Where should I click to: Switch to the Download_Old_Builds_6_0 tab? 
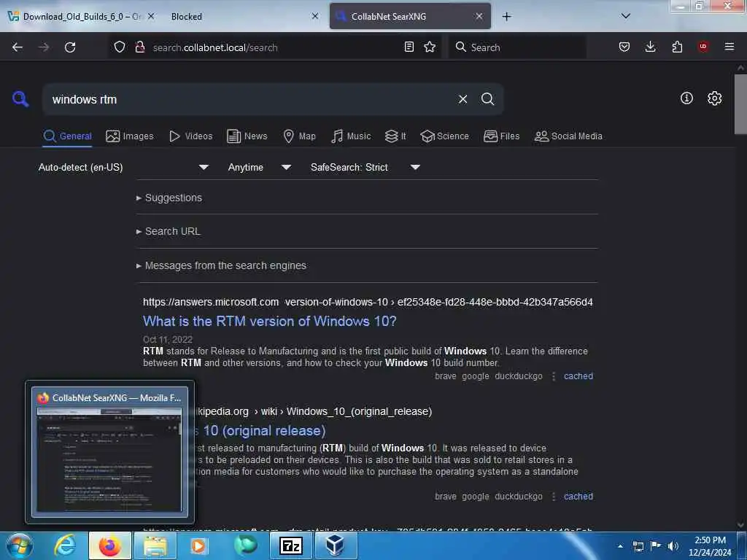click(x=81, y=17)
